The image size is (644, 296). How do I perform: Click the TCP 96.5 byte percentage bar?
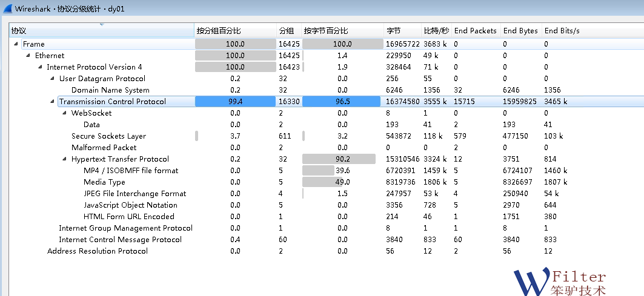(x=342, y=102)
